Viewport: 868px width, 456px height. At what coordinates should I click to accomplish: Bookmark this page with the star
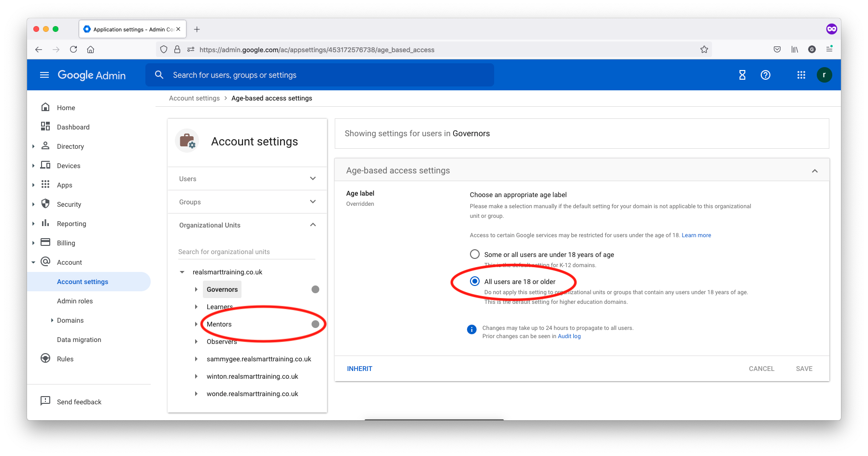(704, 49)
